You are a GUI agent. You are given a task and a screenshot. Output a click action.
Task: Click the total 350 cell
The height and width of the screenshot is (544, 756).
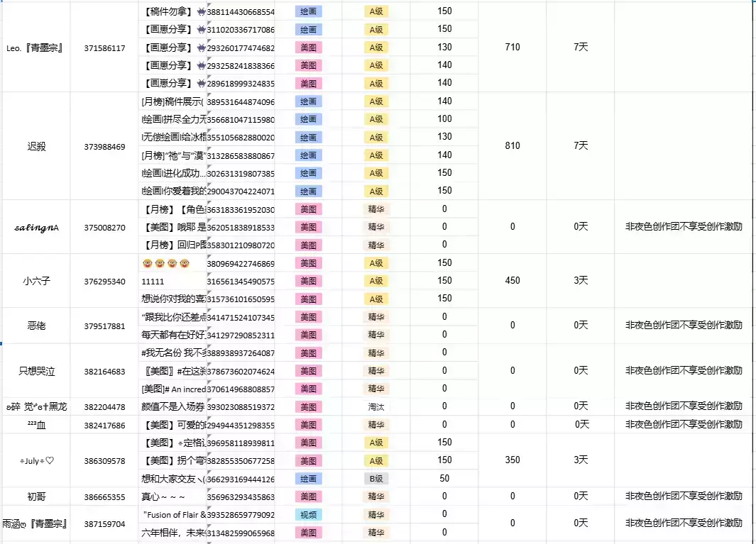point(513,460)
